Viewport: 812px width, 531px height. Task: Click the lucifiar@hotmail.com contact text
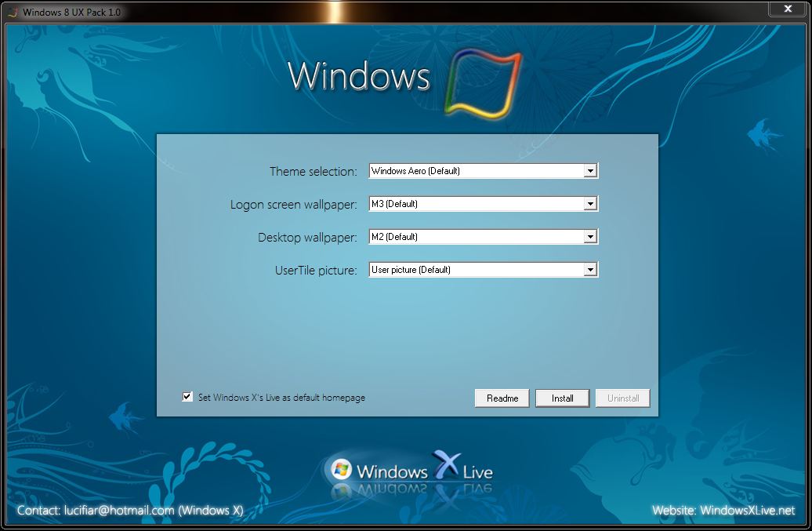[x=119, y=511]
